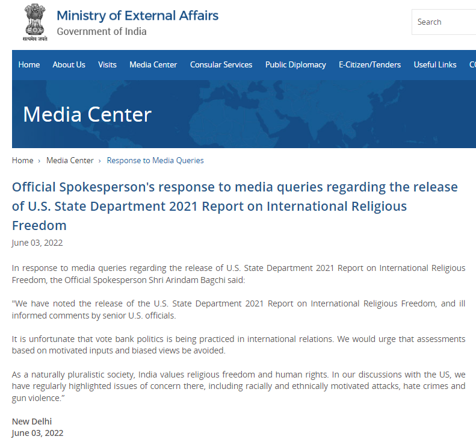
Task: Click the bottom 'June 03, 2022' date line
Action: (38, 433)
